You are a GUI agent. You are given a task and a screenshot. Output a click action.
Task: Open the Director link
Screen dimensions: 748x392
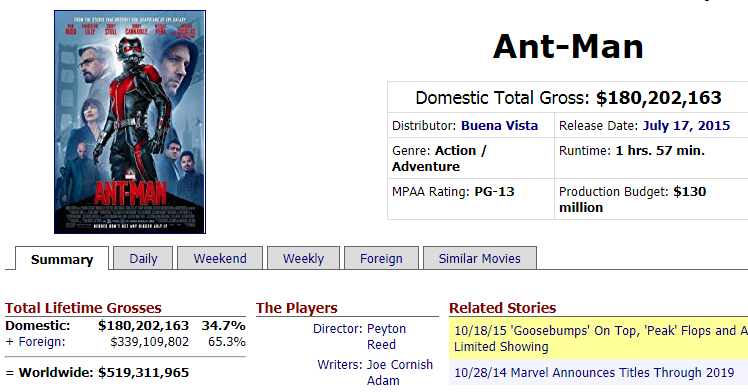[337, 329]
